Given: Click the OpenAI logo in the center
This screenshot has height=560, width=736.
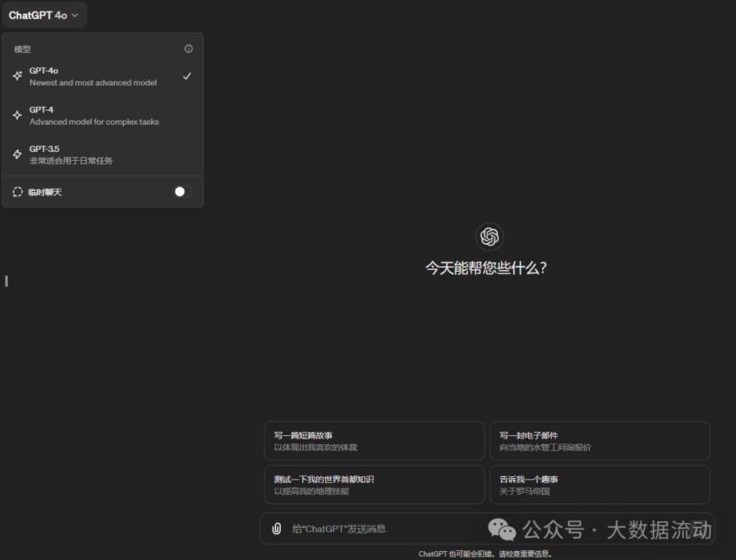Looking at the screenshot, I should (x=489, y=236).
